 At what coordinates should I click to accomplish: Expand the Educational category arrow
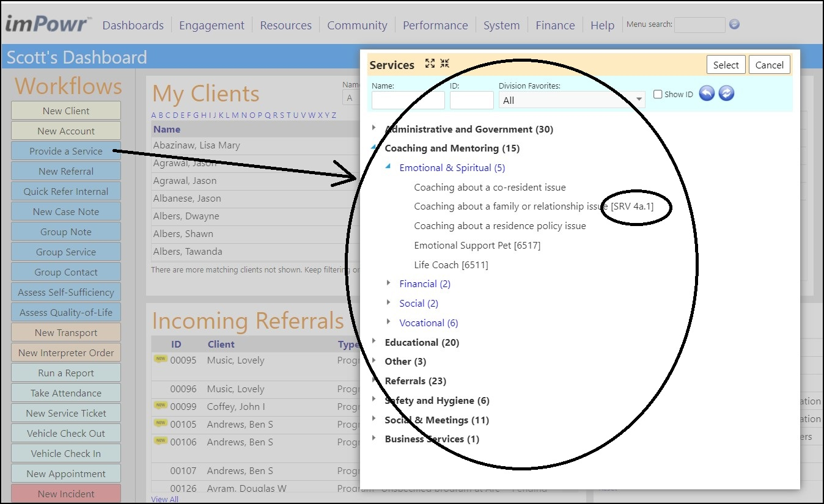tap(374, 341)
